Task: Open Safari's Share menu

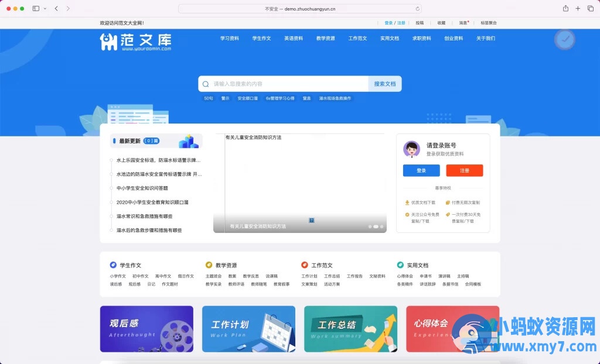Action: 565,9
